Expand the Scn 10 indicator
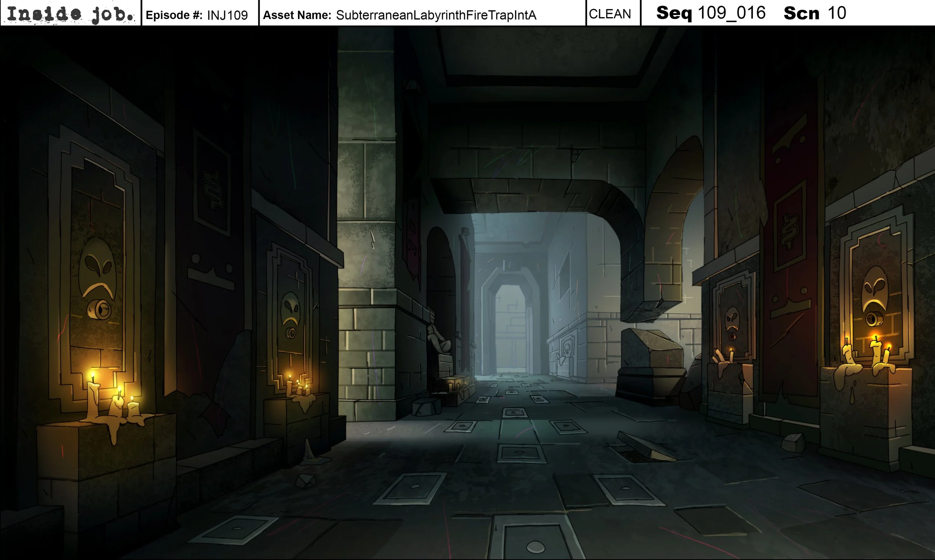 pyautogui.click(x=814, y=14)
